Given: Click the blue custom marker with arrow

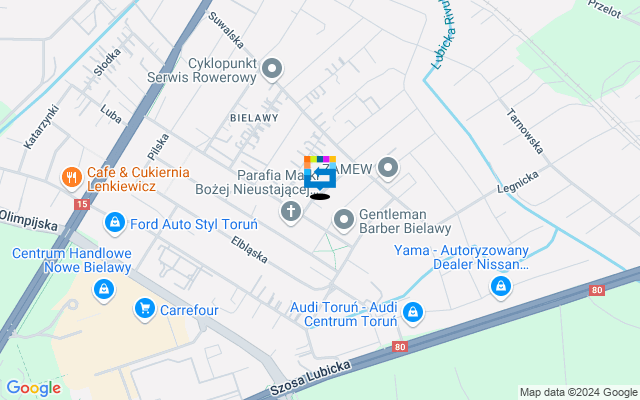Looking at the screenshot, I should coord(320,173).
